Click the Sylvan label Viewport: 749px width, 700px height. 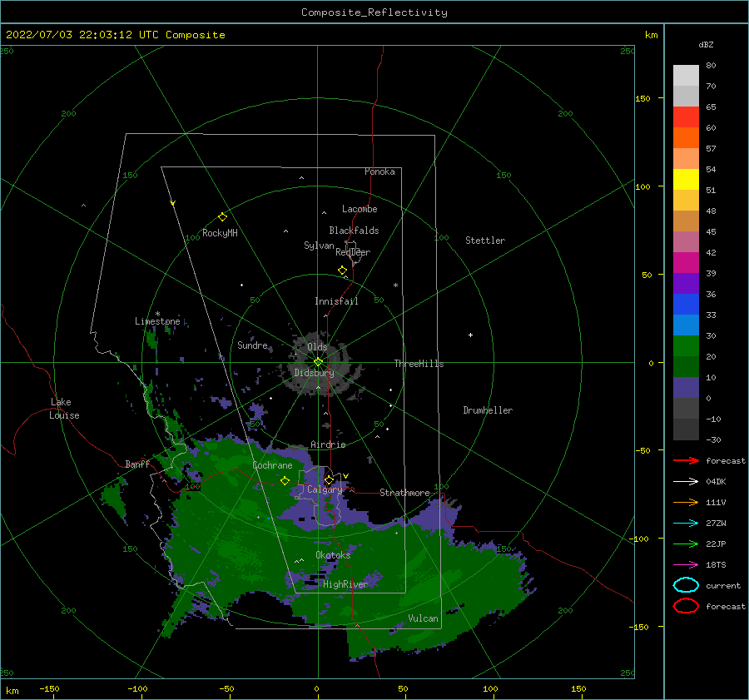(319, 246)
